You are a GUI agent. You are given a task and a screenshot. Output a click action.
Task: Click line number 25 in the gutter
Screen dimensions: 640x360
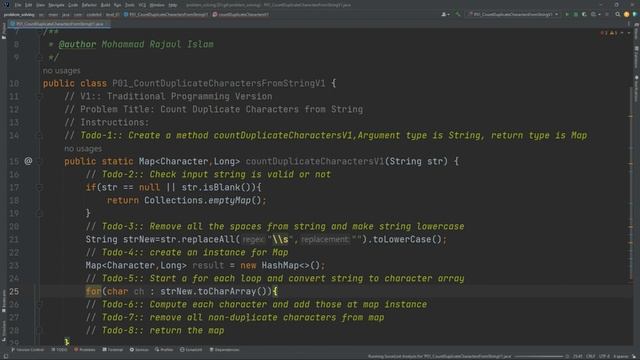coord(14,291)
